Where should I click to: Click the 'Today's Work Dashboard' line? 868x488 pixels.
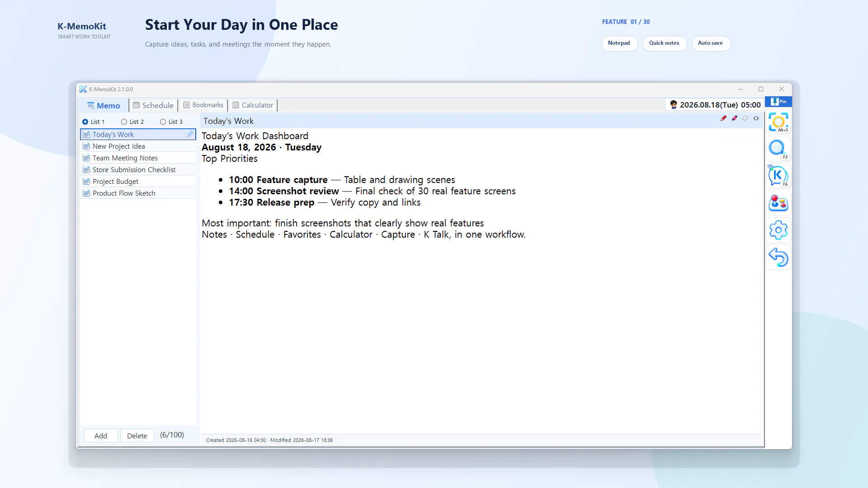click(255, 136)
